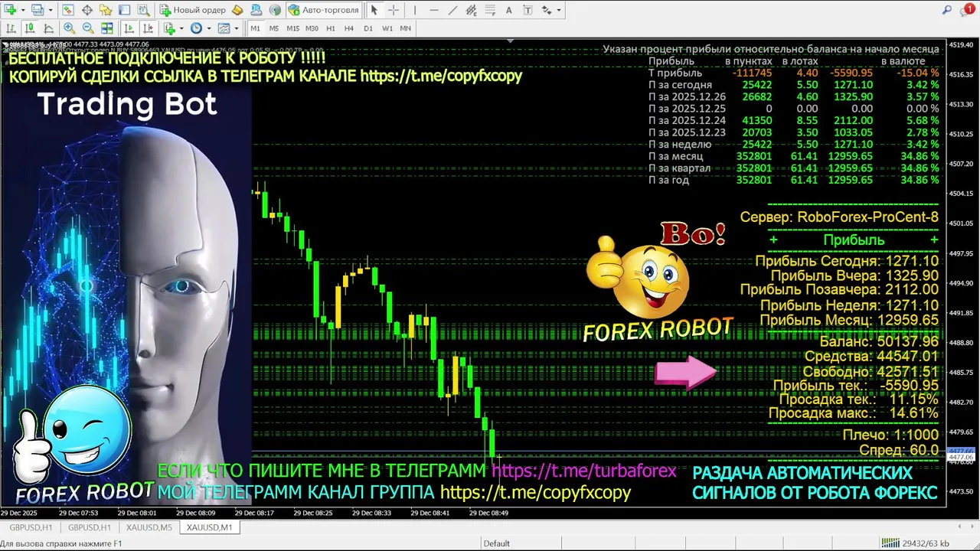Select the W1 timeframe button
This screenshot has height=551, width=980.
(387, 28)
